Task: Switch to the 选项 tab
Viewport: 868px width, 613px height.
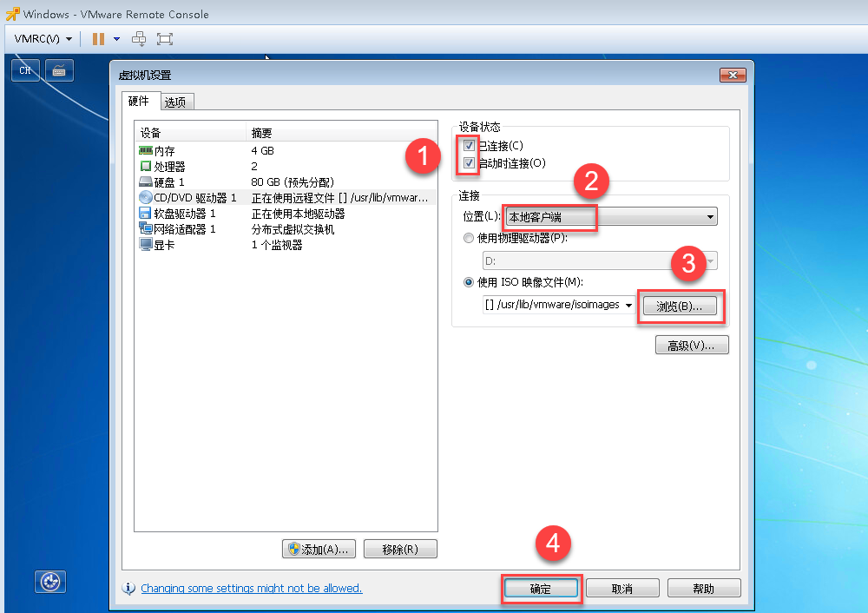Action: [x=175, y=102]
